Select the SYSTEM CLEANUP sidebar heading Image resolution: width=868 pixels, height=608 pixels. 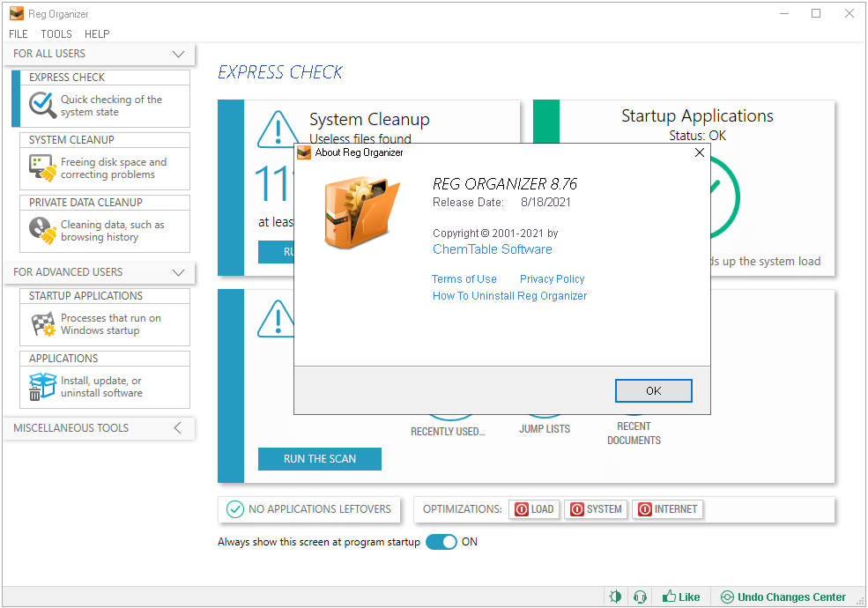[x=71, y=139]
